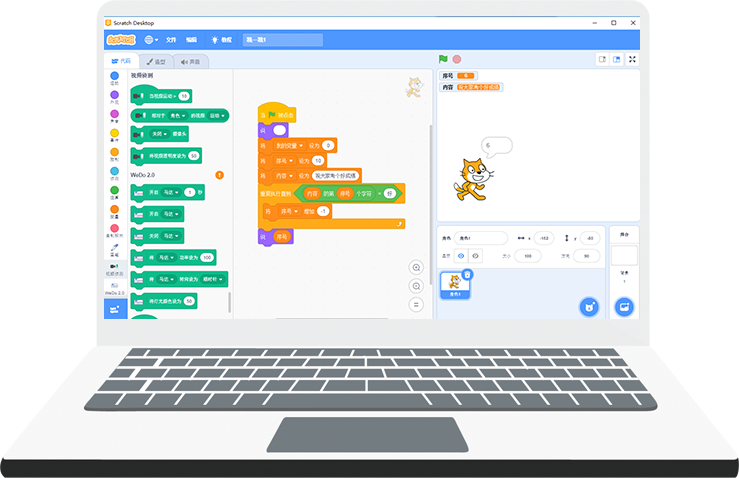Select the stage backdrop thumbnail

tap(624, 255)
